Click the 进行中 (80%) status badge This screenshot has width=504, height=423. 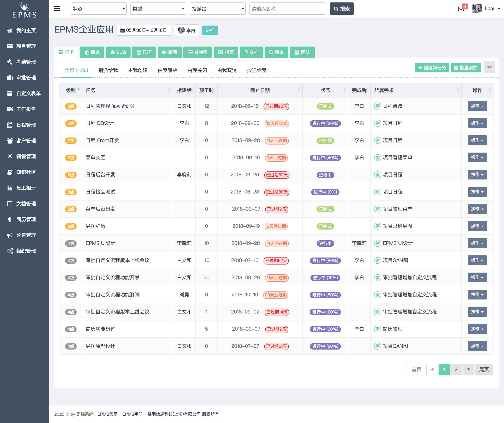click(325, 260)
